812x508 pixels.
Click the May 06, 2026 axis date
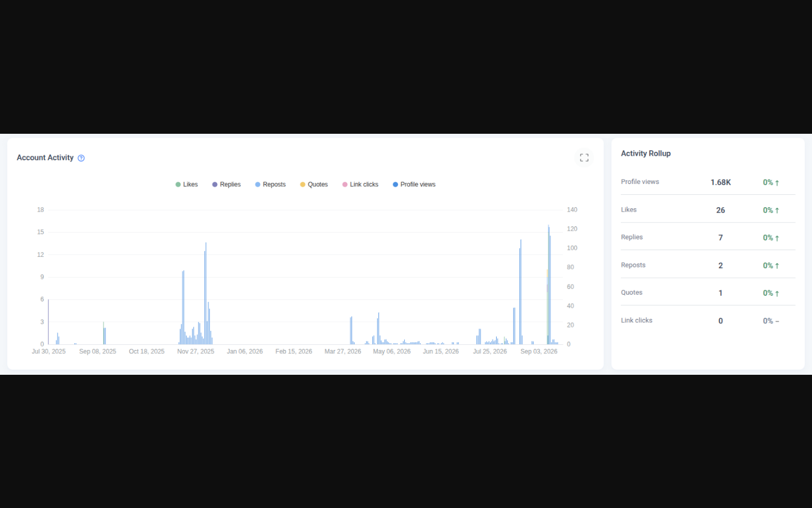point(392,351)
